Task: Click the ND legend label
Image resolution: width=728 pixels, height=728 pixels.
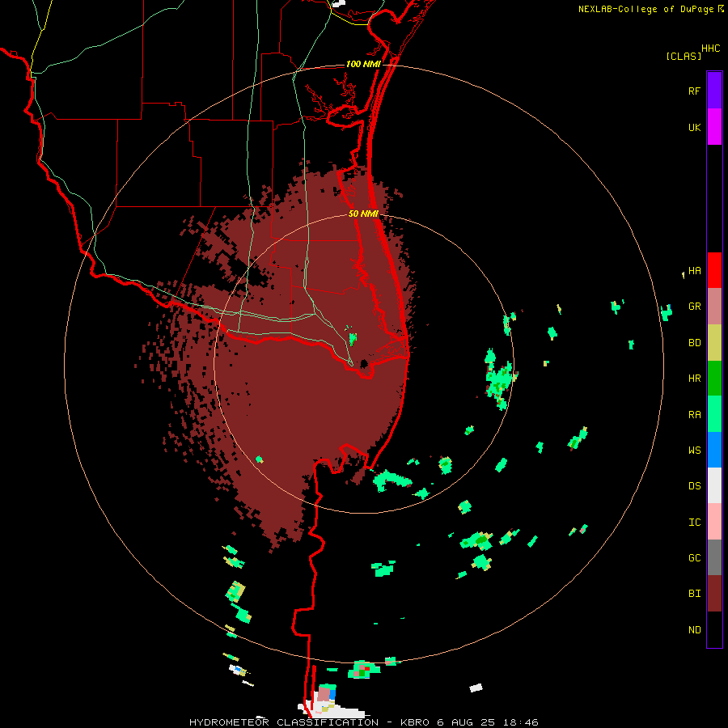Action: (x=694, y=630)
